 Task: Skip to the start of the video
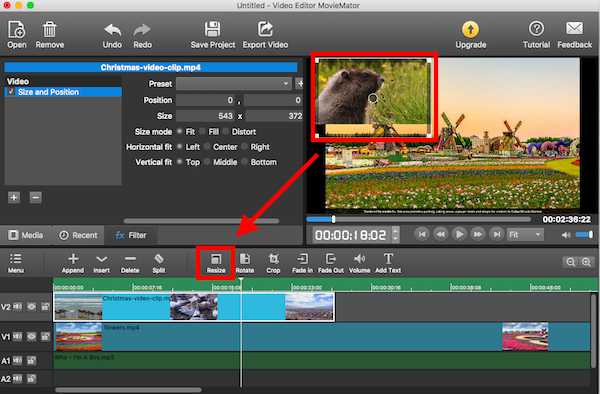(x=422, y=234)
